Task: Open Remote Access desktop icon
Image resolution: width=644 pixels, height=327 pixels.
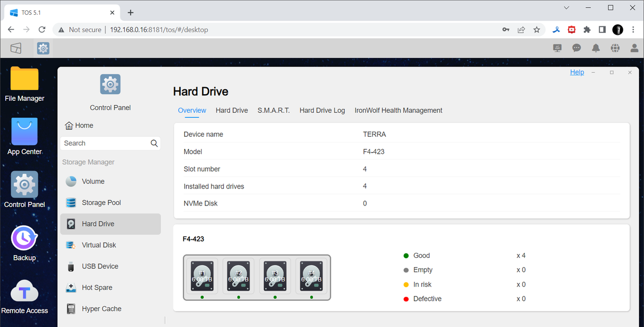Action: point(24,296)
